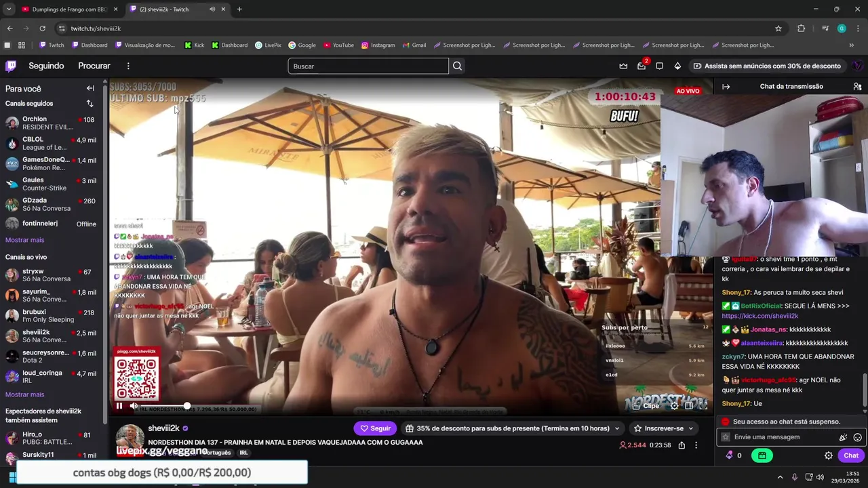Go to Procurar tab
This screenshot has width=868, height=488.
94,66
